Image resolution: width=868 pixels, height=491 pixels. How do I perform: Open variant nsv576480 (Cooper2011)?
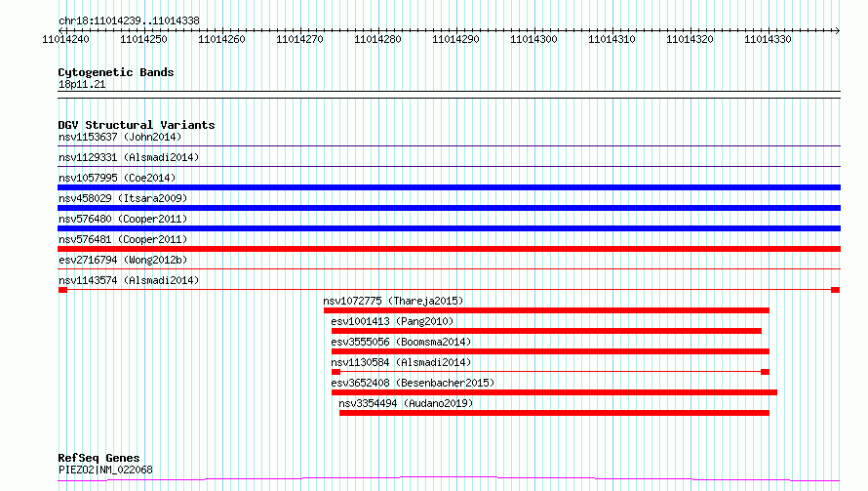[x=123, y=219]
